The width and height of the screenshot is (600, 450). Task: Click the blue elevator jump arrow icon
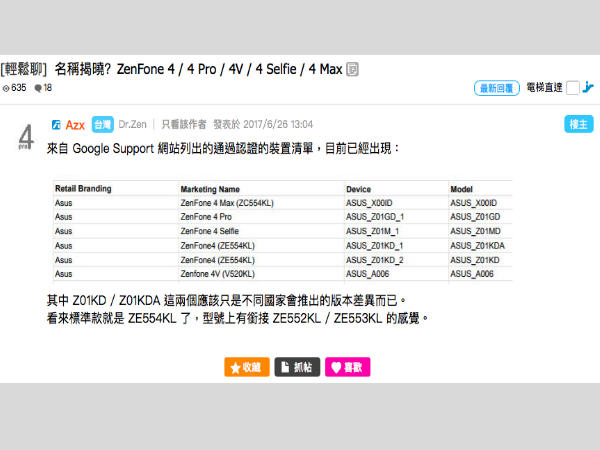click(x=589, y=88)
